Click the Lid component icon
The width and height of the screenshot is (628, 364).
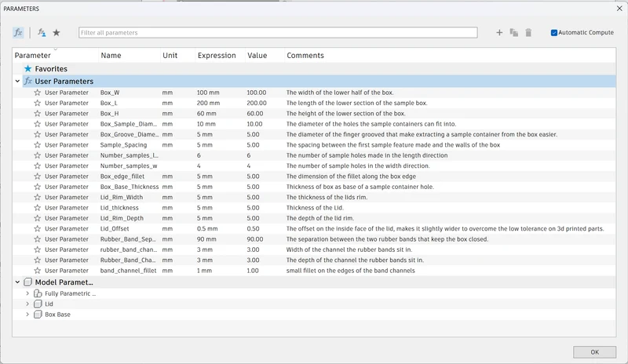pyautogui.click(x=38, y=304)
